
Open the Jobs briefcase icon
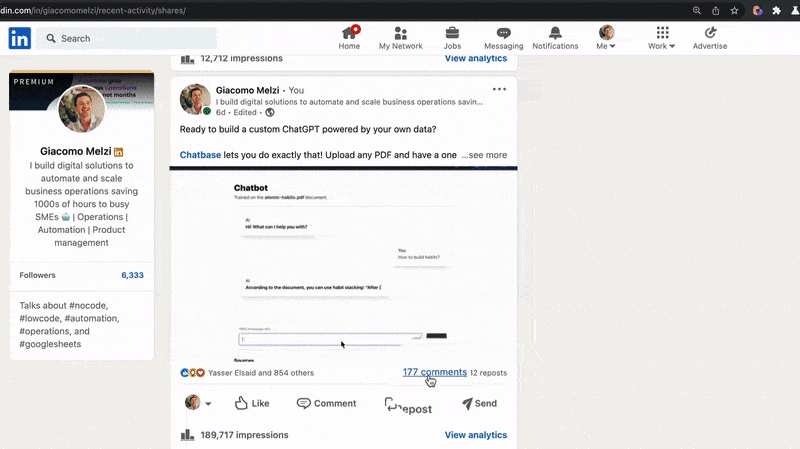click(452, 33)
